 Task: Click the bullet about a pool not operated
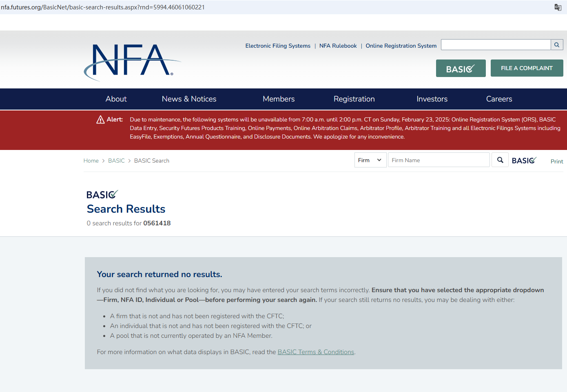pyautogui.click(x=191, y=336)
